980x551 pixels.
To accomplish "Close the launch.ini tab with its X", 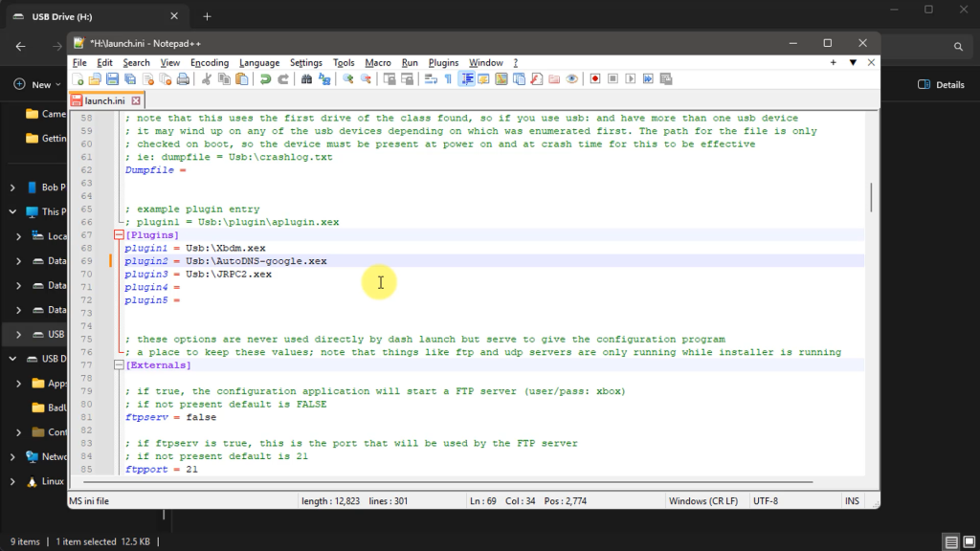I will tap(136, 100).
